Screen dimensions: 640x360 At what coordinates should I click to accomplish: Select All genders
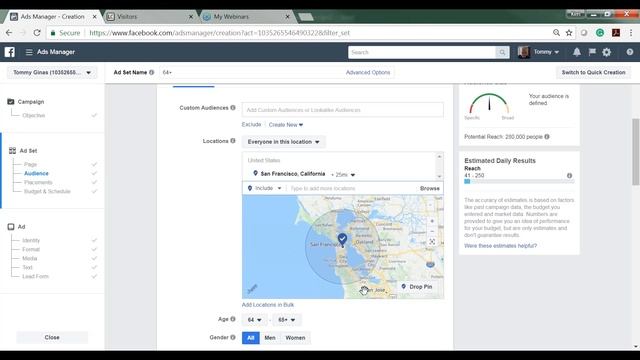click(251, 338)
